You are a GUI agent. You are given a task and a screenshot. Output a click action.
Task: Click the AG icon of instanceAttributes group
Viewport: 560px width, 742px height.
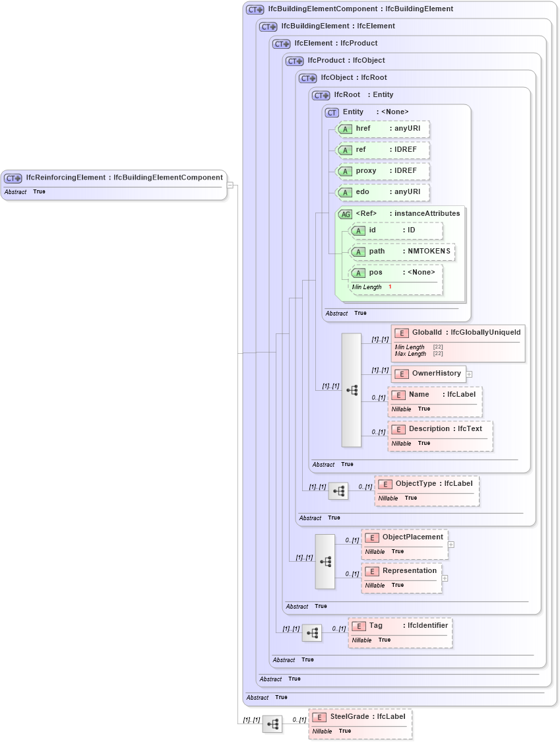click(x=346, y=213)
